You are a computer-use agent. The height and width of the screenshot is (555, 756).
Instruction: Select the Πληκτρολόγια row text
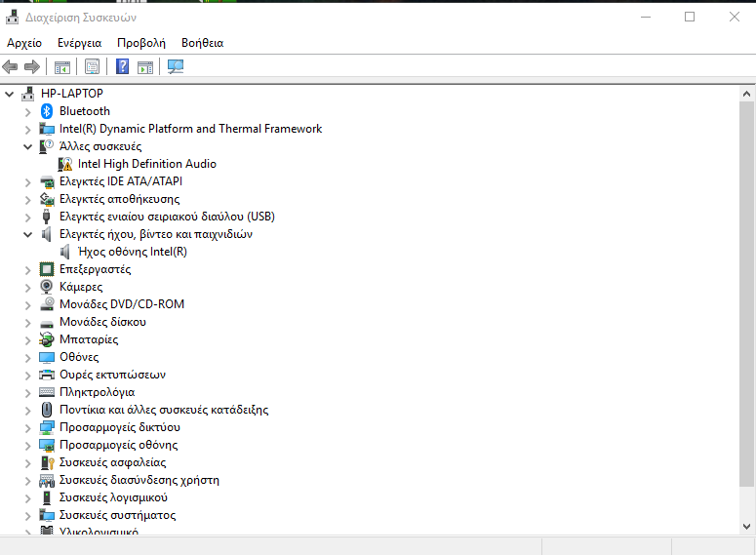click(x=97, y=392)
